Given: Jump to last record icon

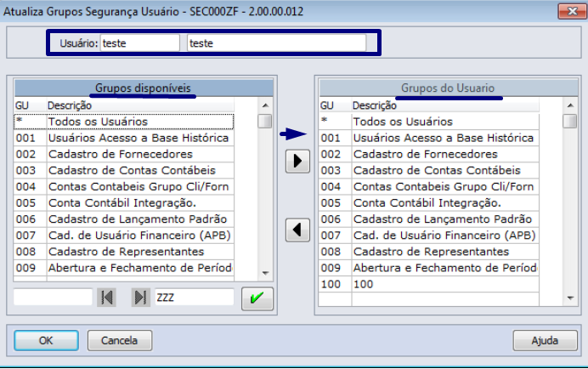Looking at the screenshot, I should [140, 298].
